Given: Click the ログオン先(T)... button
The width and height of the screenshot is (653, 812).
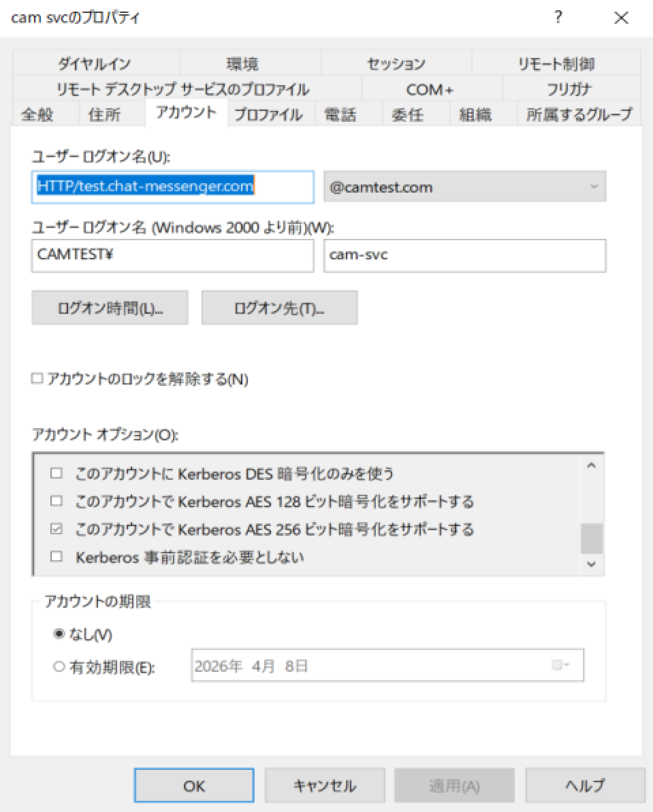Looking at the screenshot, I should coord(279,308).
